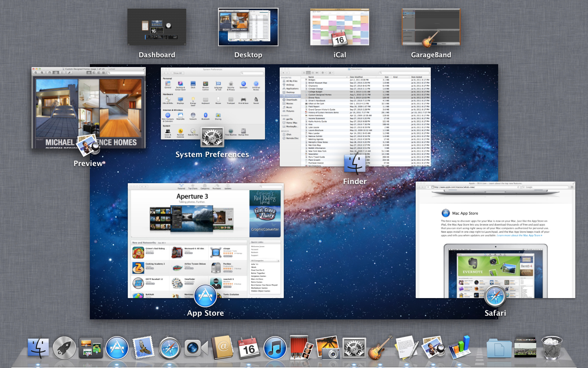Launch Mail from the Dock
The height and width of the screenshot is (368, 588).
click(x=143, y=348)
